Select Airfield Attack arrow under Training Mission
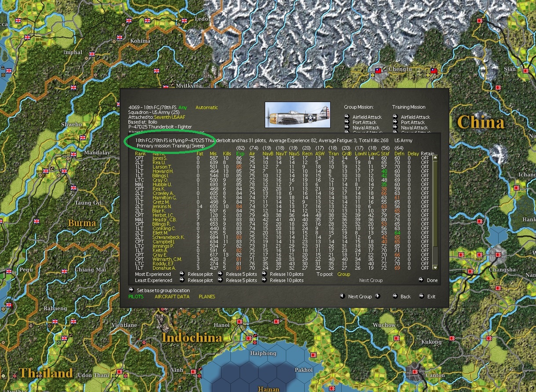 [x=395, y=117]
